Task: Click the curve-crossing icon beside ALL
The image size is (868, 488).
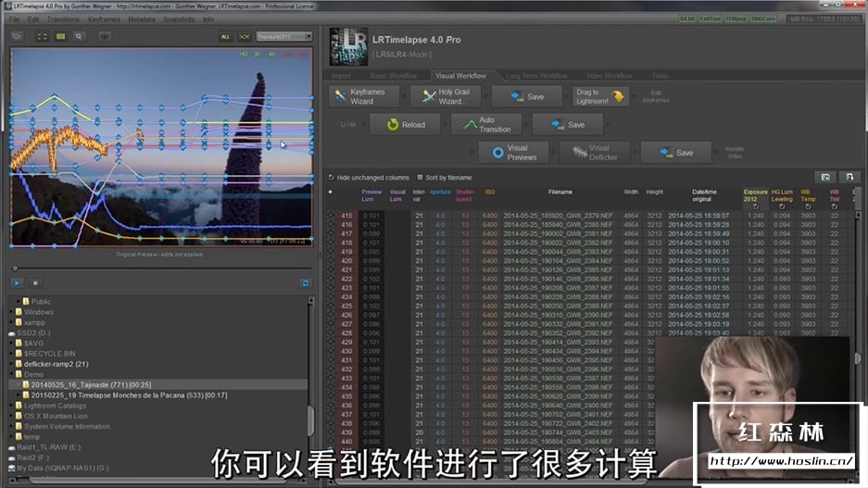Action: [x=245, y=36]
